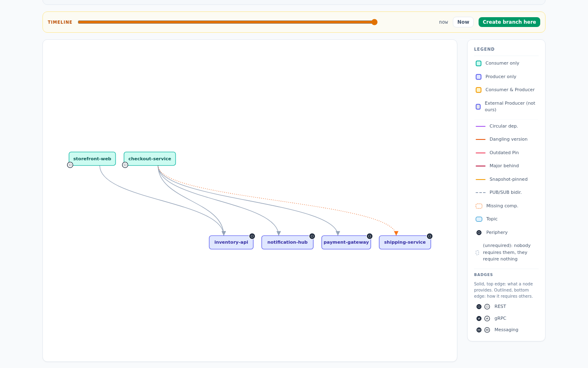Click the 'Missing comp.' label

coord(502,206)
